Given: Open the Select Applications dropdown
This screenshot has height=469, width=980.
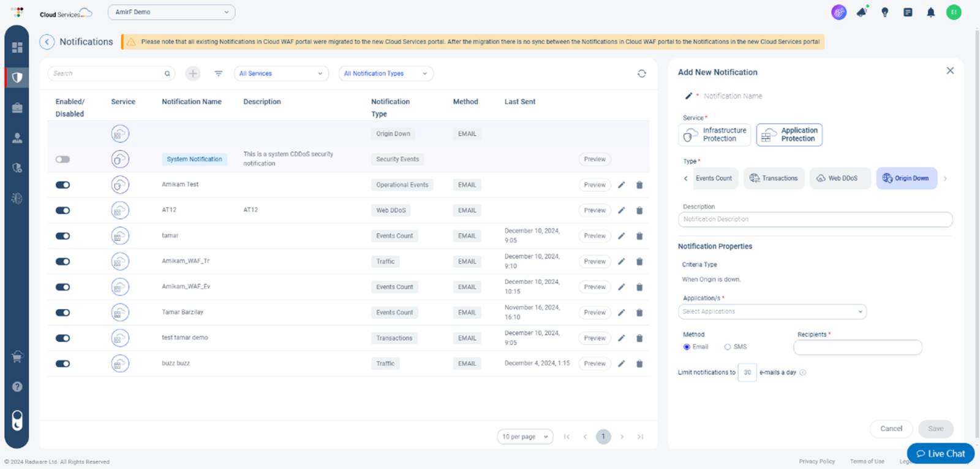Looking at the screenshot, I should [772, 311].
